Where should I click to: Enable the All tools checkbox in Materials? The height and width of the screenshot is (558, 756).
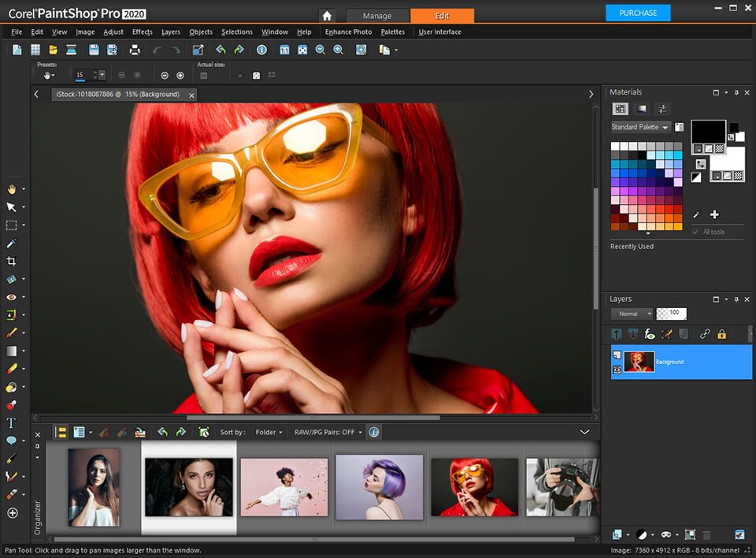coord(695,232)
